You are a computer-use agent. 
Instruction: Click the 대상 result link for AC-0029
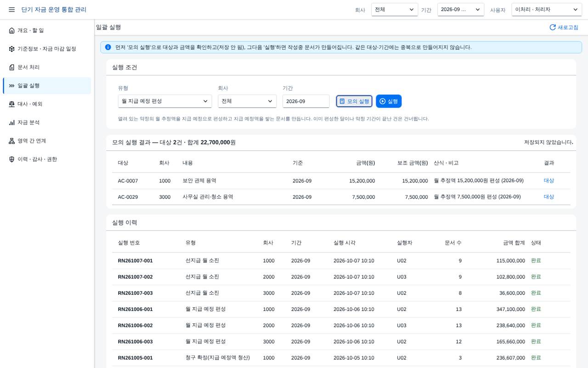click(549, 197)
